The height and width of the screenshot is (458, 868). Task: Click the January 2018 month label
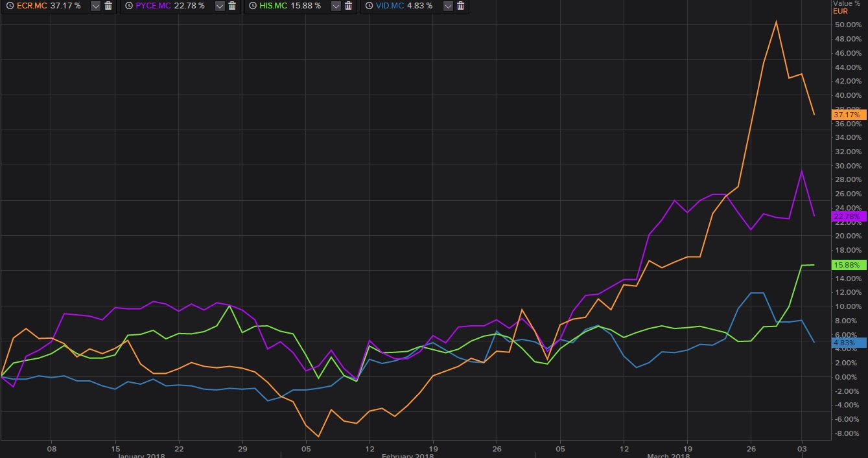[141, 455]
